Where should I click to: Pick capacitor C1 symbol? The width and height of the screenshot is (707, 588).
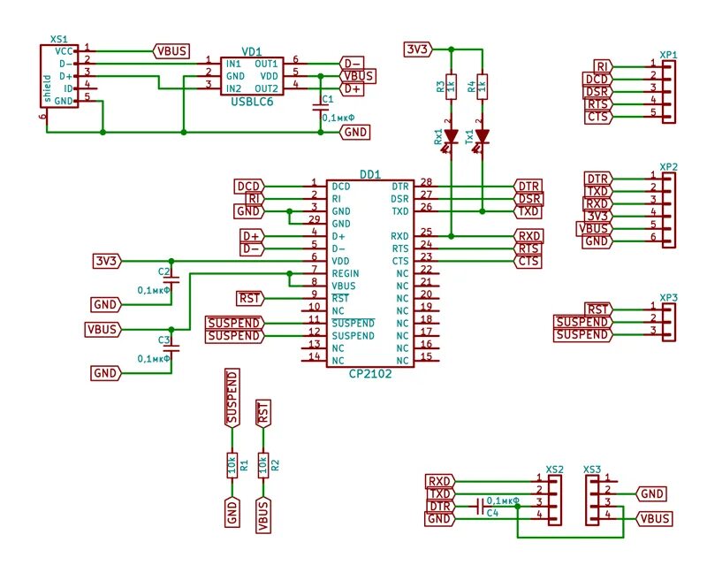coord(321,107)
